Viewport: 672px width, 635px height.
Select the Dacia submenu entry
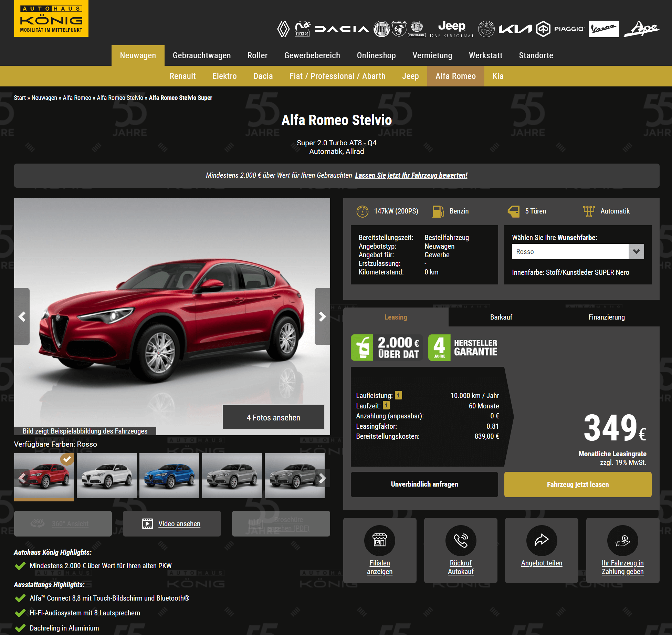(263, 76)
